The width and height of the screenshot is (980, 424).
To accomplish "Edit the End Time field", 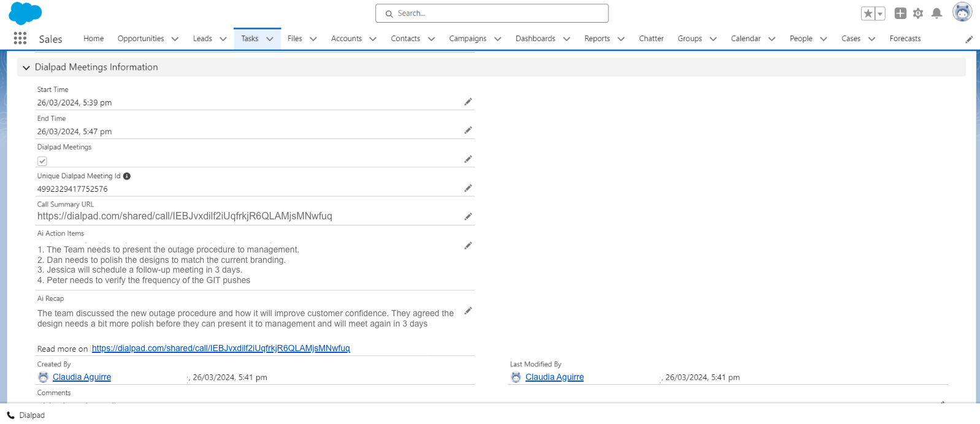I will pyautogui.click(x=468, y=130).
